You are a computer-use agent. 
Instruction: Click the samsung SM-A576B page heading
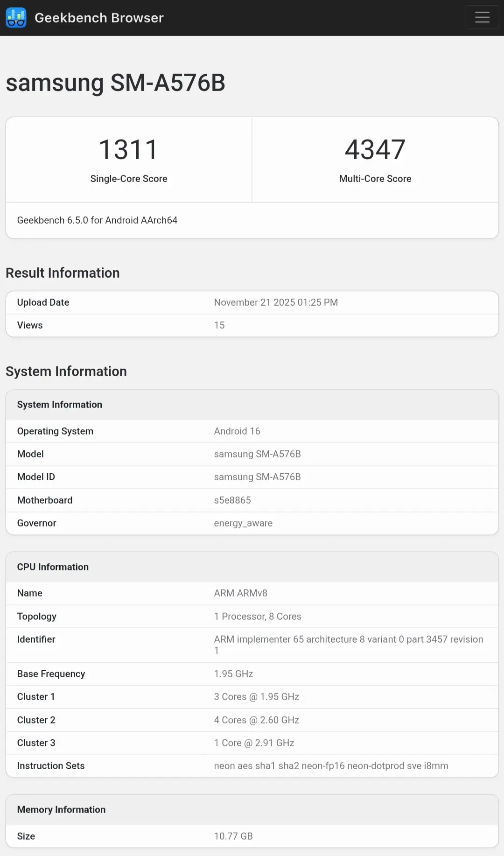click(115, 83)
